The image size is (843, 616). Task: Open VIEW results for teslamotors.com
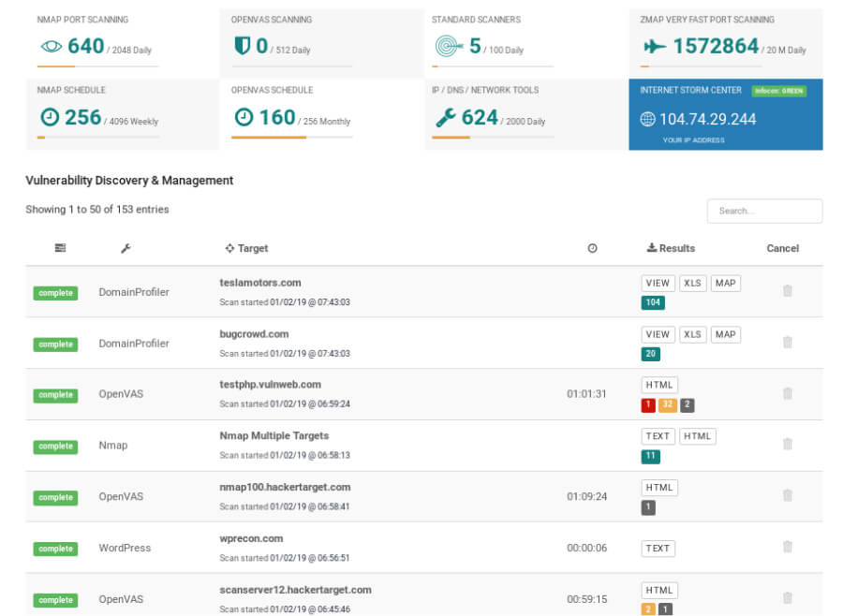tap(658, 283)
